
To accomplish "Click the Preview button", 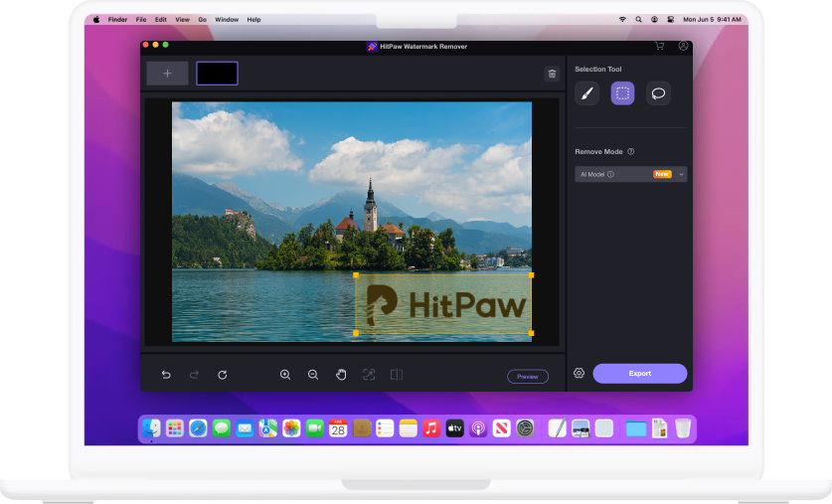I will click(x=527, y=377).
